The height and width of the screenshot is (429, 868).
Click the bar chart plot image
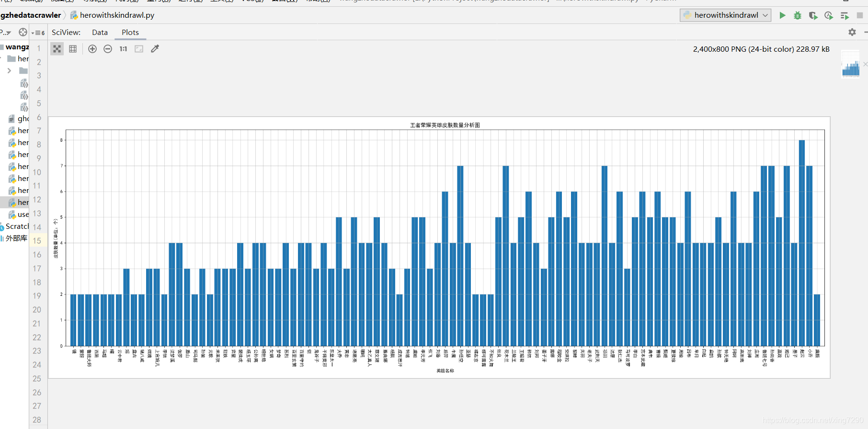click(439, 248)
